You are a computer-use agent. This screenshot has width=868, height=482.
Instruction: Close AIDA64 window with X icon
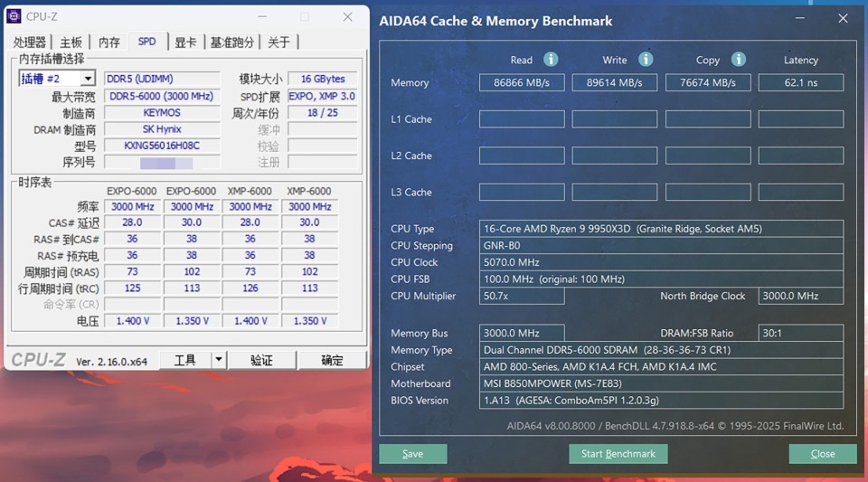[x=843, y=18]
